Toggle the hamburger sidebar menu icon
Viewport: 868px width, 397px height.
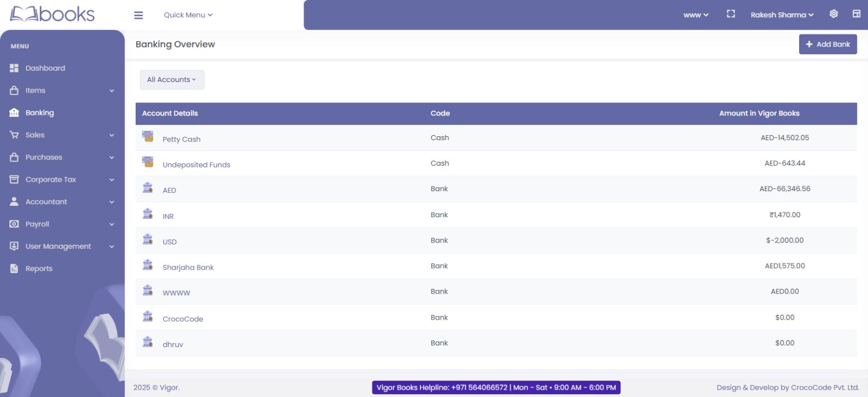pos(138,15)
